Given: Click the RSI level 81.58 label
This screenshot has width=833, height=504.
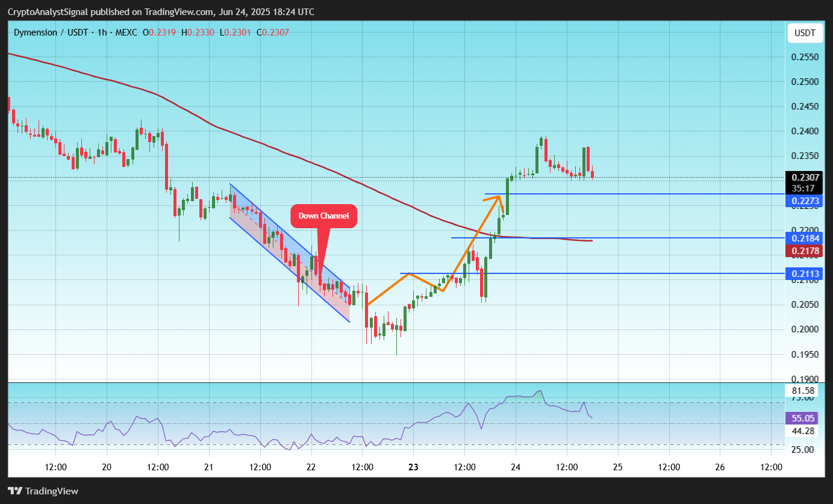Looking at the screenshot, I should (803, 391).
